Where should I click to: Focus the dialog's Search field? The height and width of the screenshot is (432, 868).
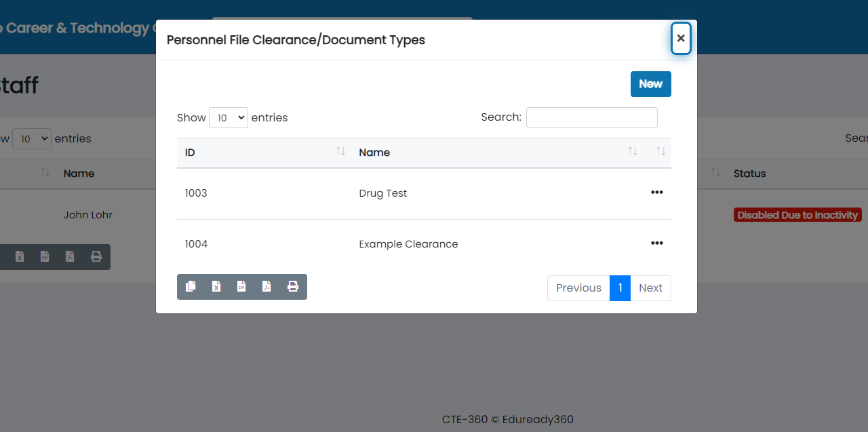pos(591,117)
